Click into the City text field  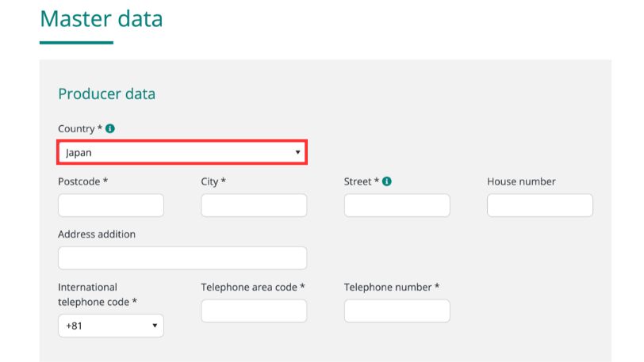[254, 206]
